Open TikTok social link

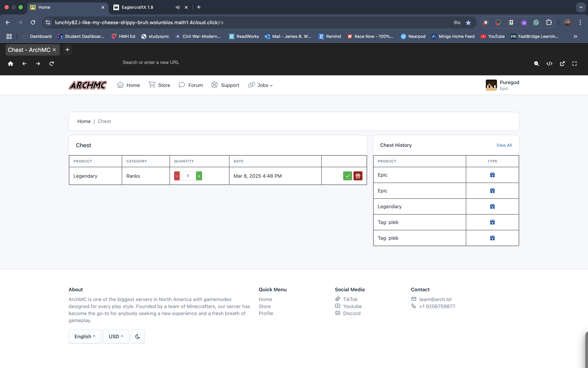346,299
